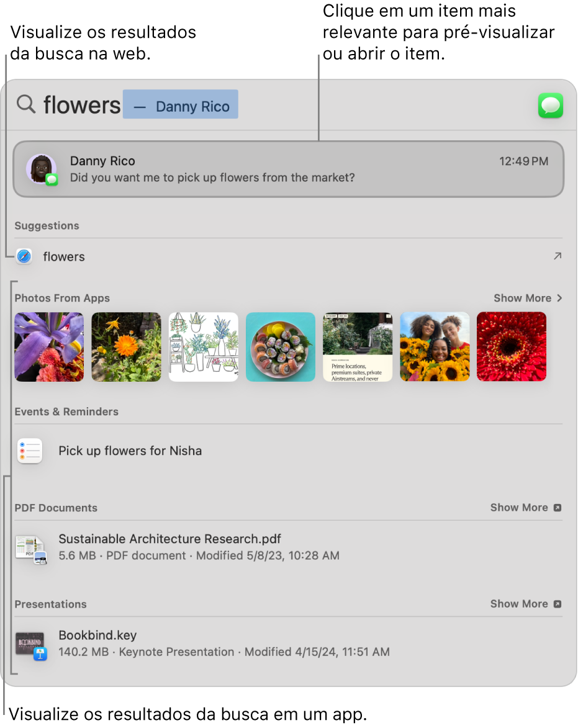This screenshot has height=728, width=578.
Task: Click the Events & Reminders header
Action: point(66,412)
